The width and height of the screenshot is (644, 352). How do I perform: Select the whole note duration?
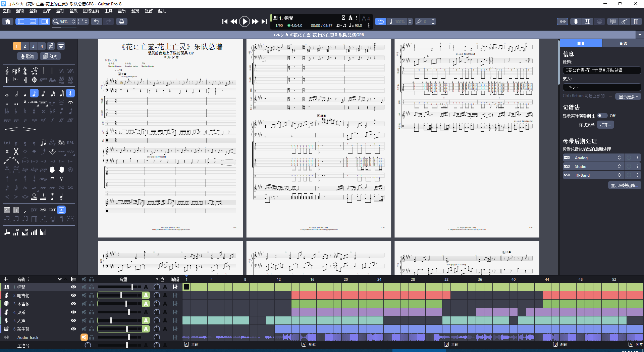click(7, 95)
